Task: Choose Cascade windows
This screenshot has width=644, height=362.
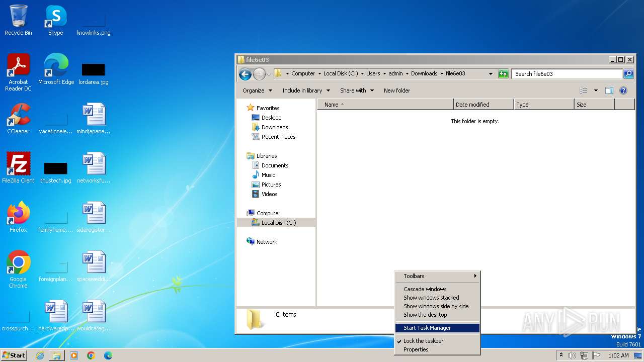Action: click(x=437, y=289)
